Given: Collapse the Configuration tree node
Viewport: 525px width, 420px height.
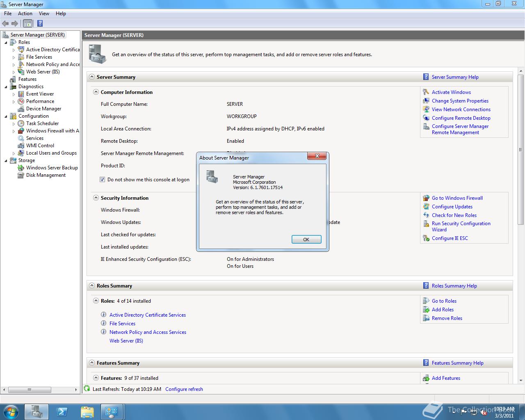Looking at the screenshot, I should click(x=6, y=116).
